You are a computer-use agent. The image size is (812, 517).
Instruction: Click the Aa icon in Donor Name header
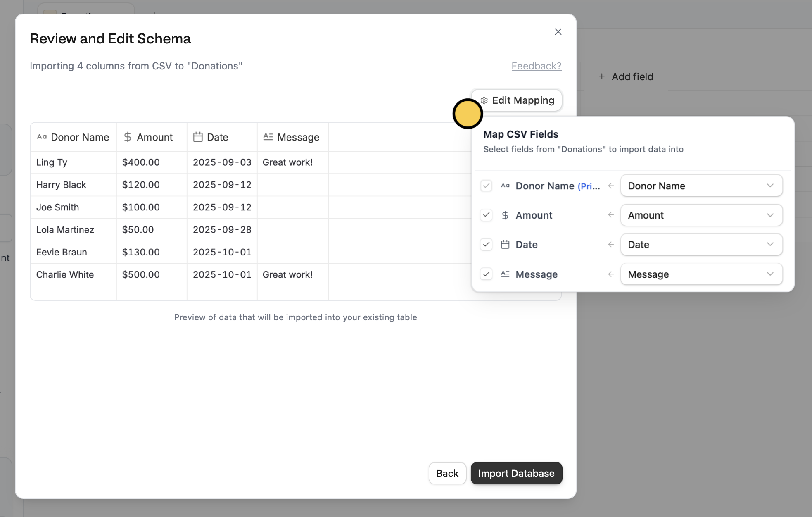coord(42,137)
